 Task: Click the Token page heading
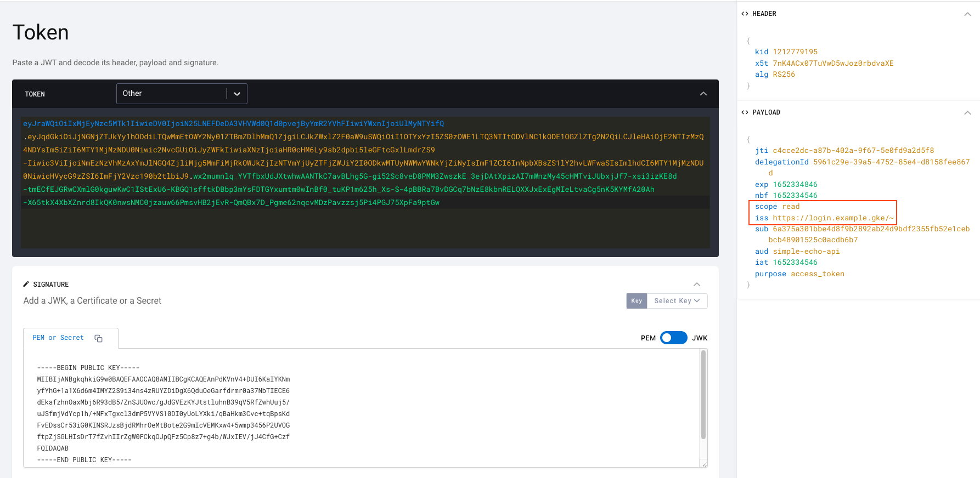41,32
